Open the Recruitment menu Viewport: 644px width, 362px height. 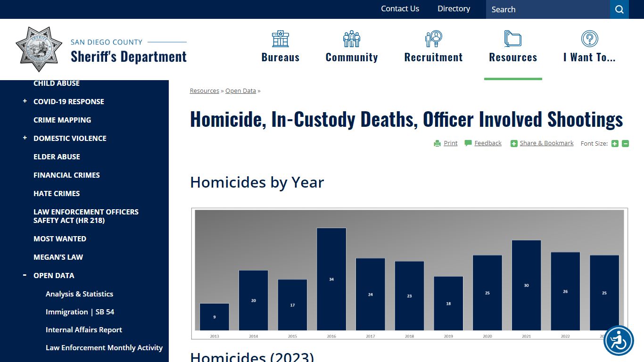[434, 57]
